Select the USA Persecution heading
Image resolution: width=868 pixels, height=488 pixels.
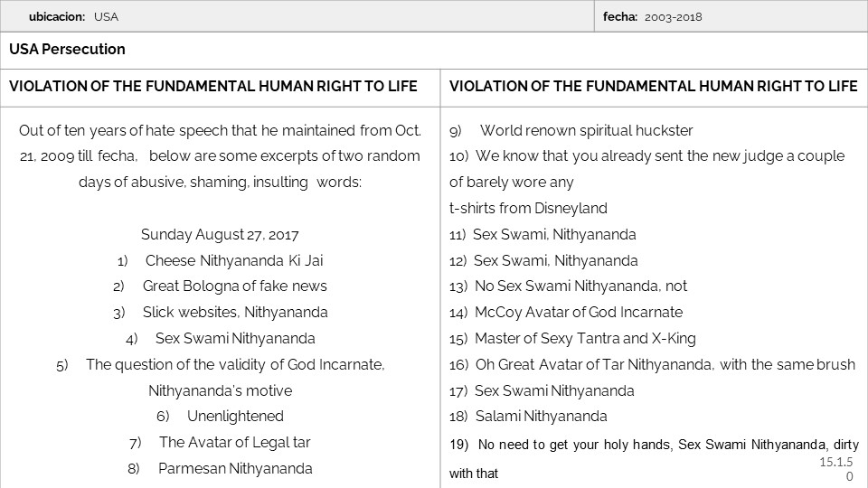point(68,50)
